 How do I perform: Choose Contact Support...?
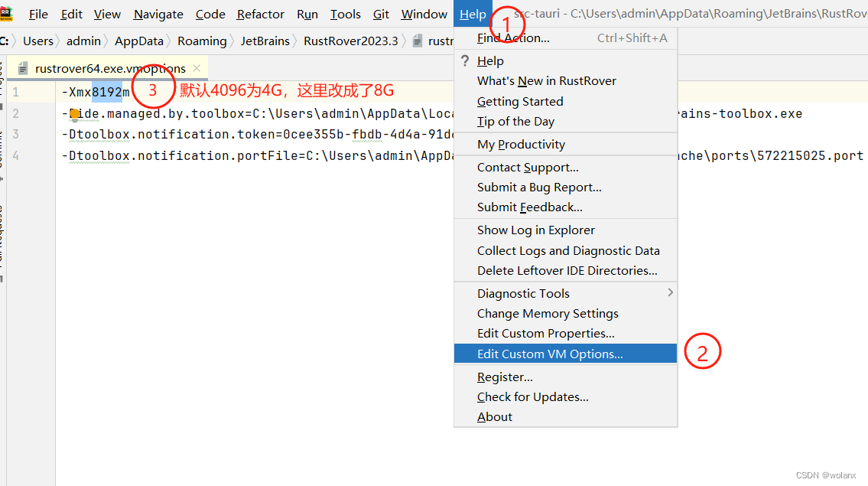565,168
